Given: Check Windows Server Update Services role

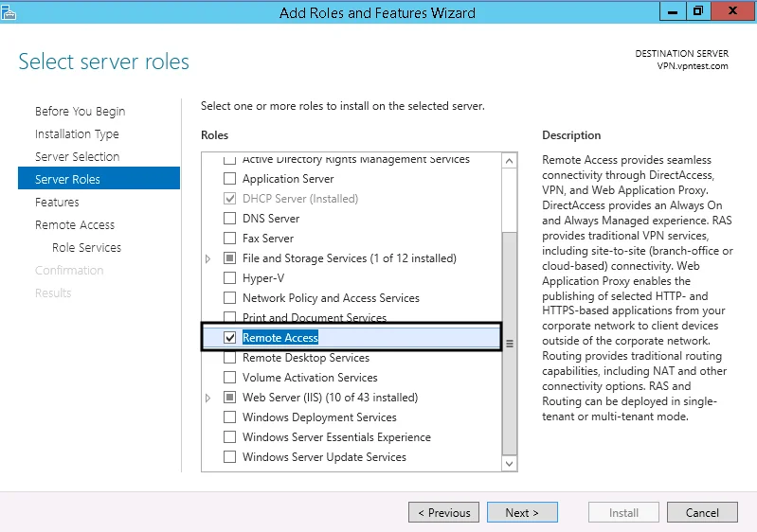Looking at the screenshot, I should pyautogui.click(x=230, y=457).
